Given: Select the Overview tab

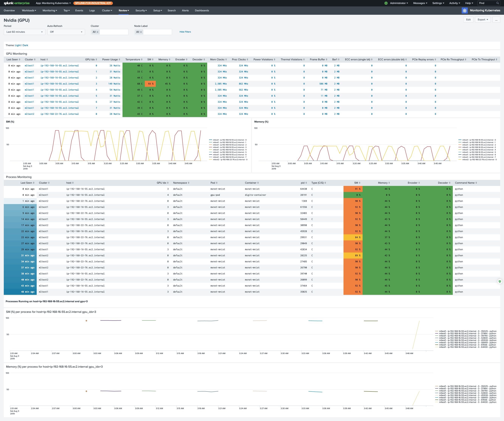Looking at the screenshot, I should [x=8, y=10].
